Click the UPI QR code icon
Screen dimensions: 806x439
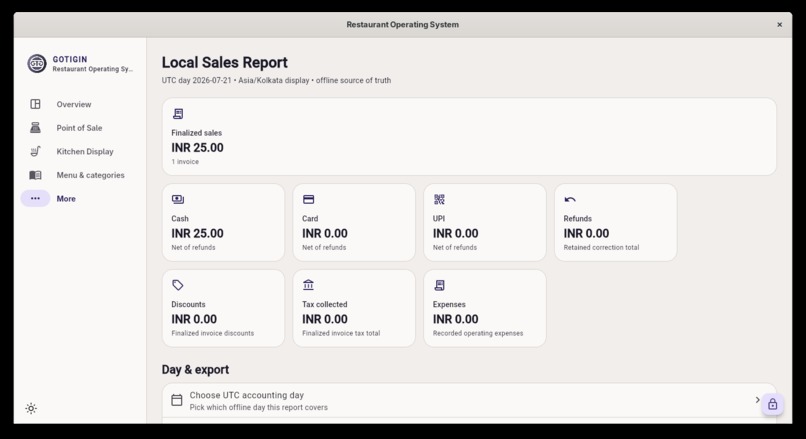point(439,199)
